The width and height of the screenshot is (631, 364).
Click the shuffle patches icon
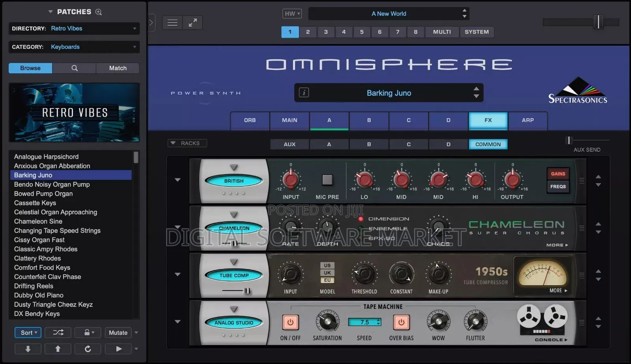click(x=58, y=332)
